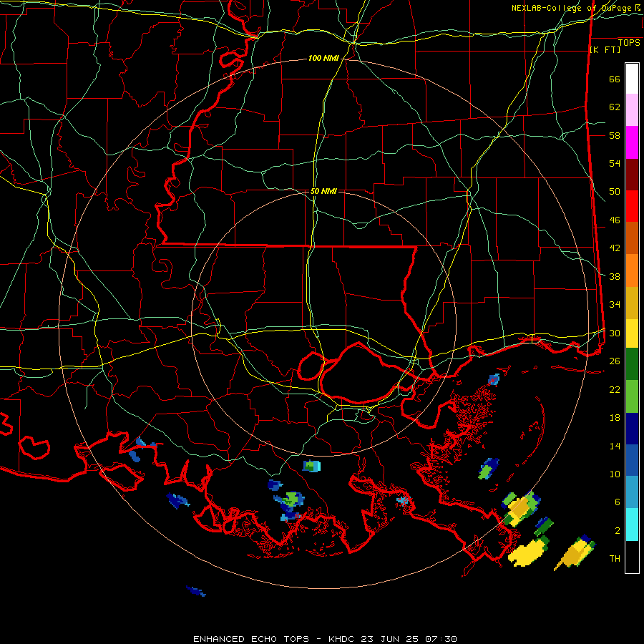Viewport: 644px width, 644px height.
Task: Click the "30" legend value
Action: (x=615, y=333)
